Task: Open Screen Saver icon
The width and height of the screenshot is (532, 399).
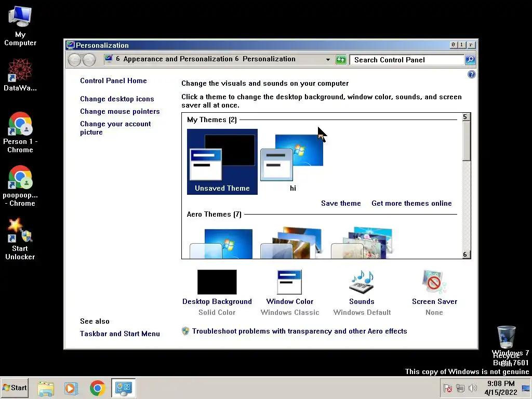Action: (x=434, y=282)
